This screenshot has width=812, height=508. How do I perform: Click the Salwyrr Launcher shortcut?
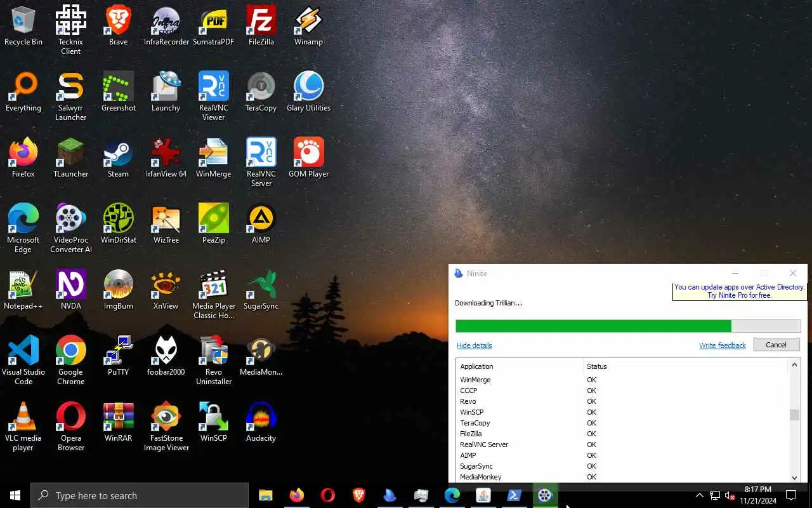71,97
